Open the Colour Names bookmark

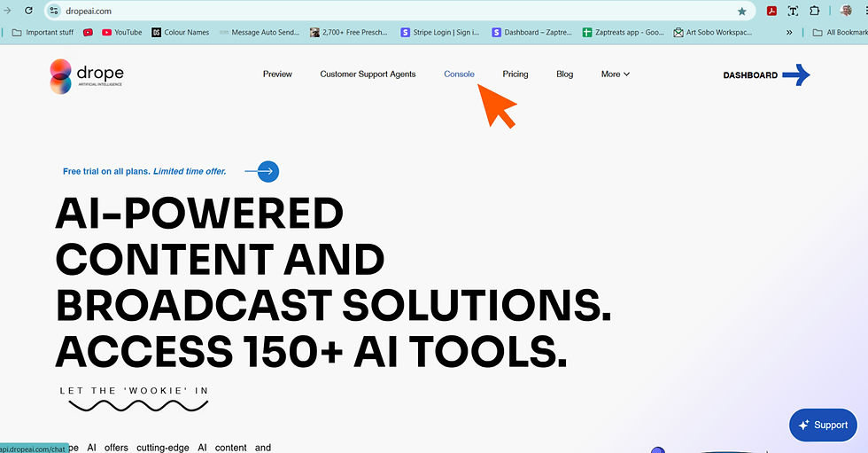pyautogui.click(x=181, y=32)
